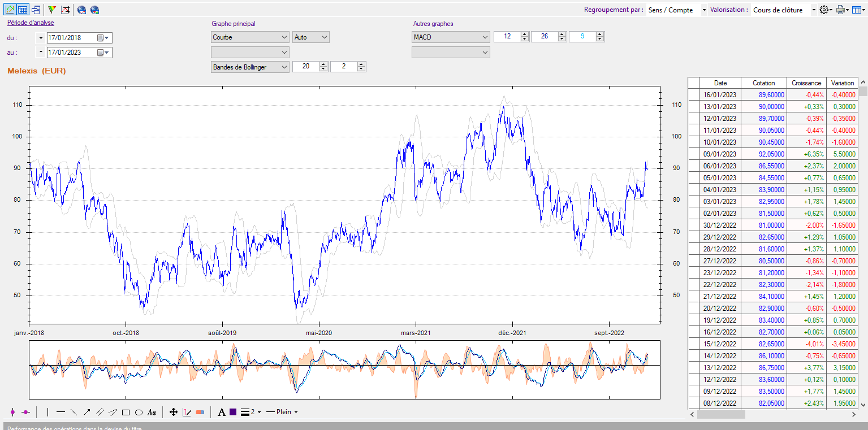
Task: Select the Aa text annotation tool
Action: 152,412
